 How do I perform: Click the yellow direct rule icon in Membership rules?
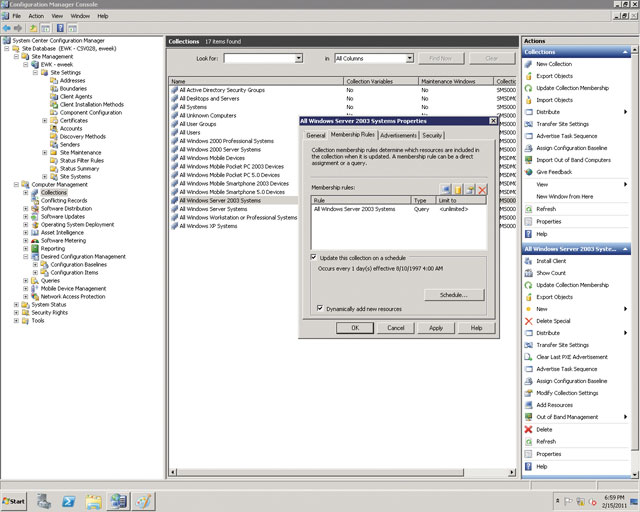point(458,189)
